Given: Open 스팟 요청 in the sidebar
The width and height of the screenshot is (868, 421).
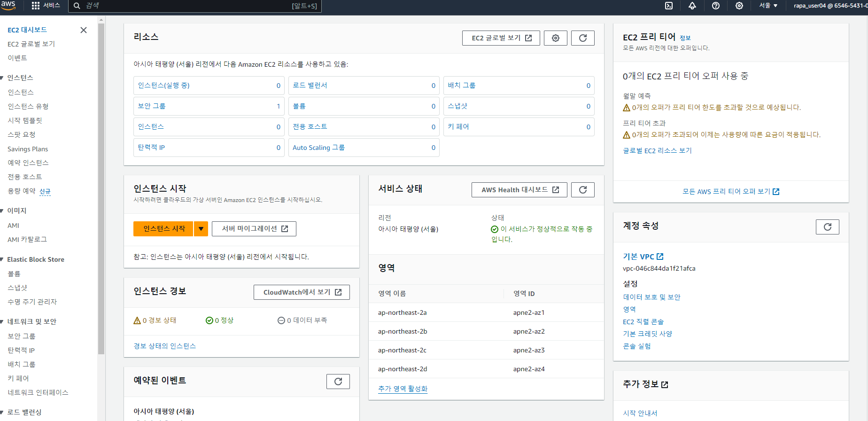Looking at the screenshot, I should (x=22, y=135).
